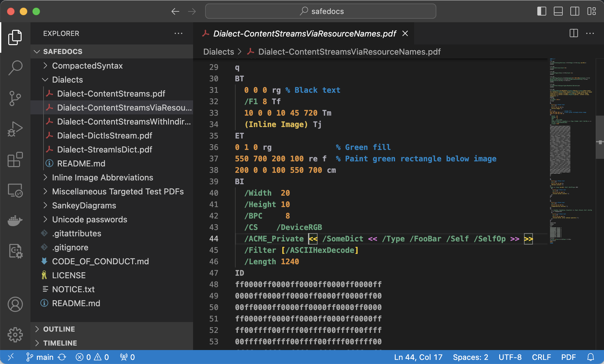Split the editor to the right
The height and width of the screenshot is (364, 604).
point(574,33)
